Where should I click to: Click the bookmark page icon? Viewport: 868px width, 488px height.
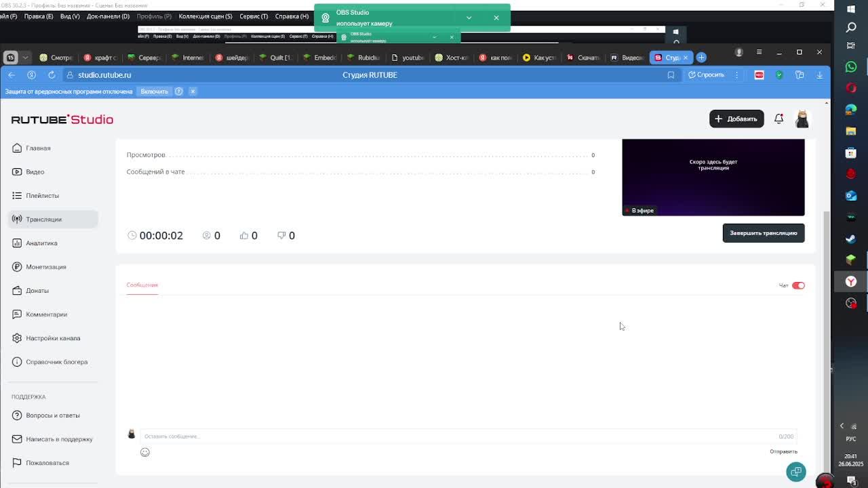pyautogui.click(x=671, y=75)
